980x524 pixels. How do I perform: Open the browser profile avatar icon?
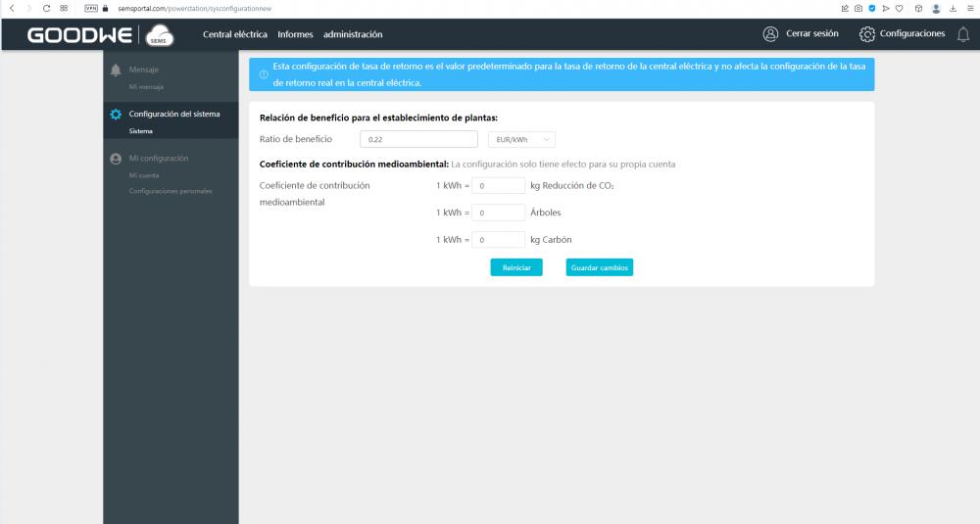pyautogui.click(x=936, y=8)
